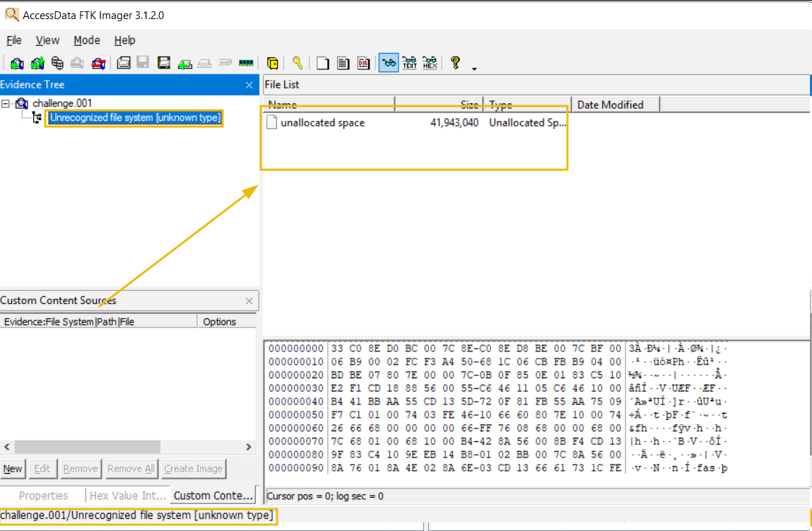Image resolution: width=812 pixels, height=531 pixels.
Task: Click Export File Hash List icon
Action: click(343, 63)
